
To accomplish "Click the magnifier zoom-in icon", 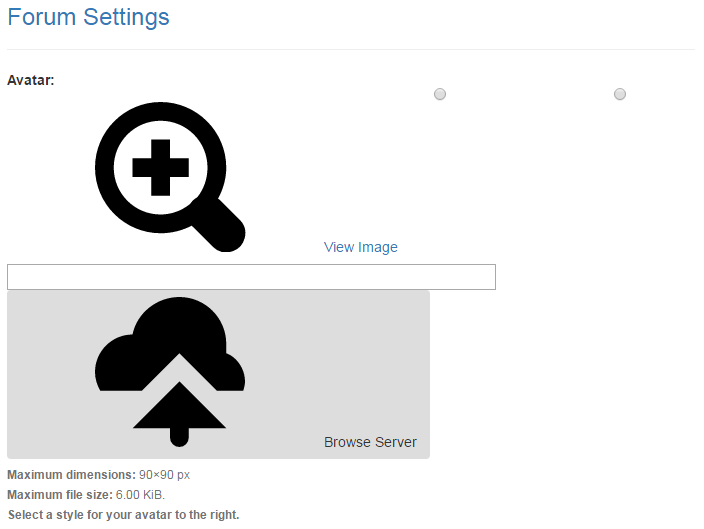I will click(170, 177).
